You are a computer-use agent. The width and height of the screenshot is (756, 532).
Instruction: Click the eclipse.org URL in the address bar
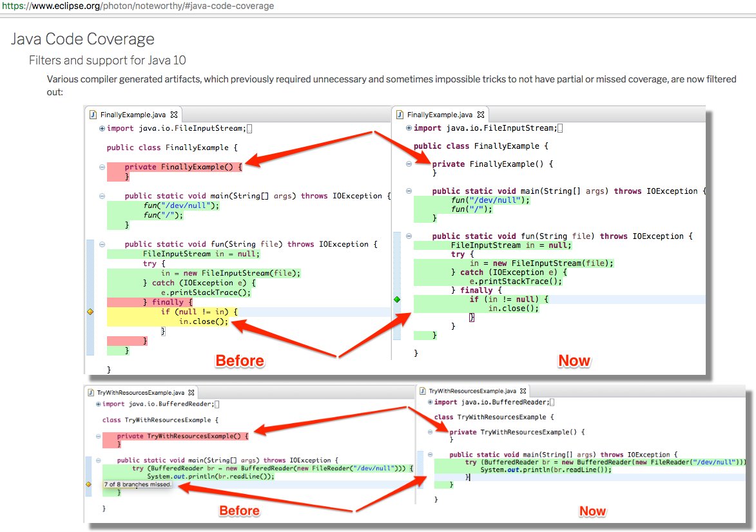137,6
